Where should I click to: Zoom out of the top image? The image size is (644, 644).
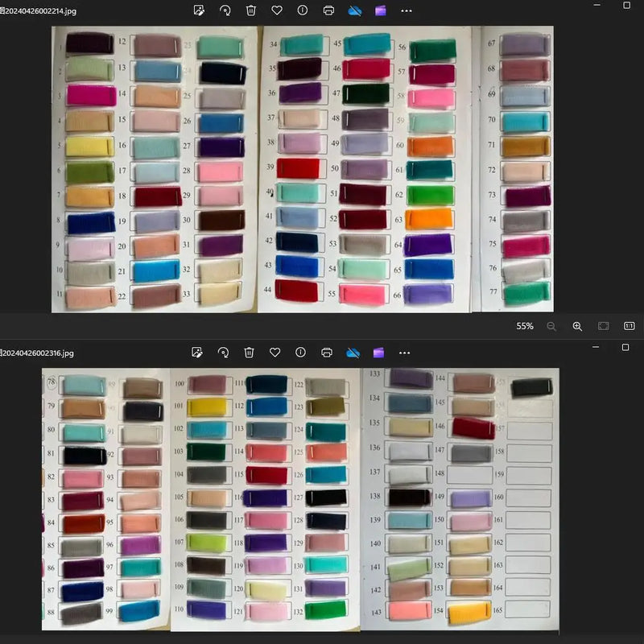click(x=551, y=326)
